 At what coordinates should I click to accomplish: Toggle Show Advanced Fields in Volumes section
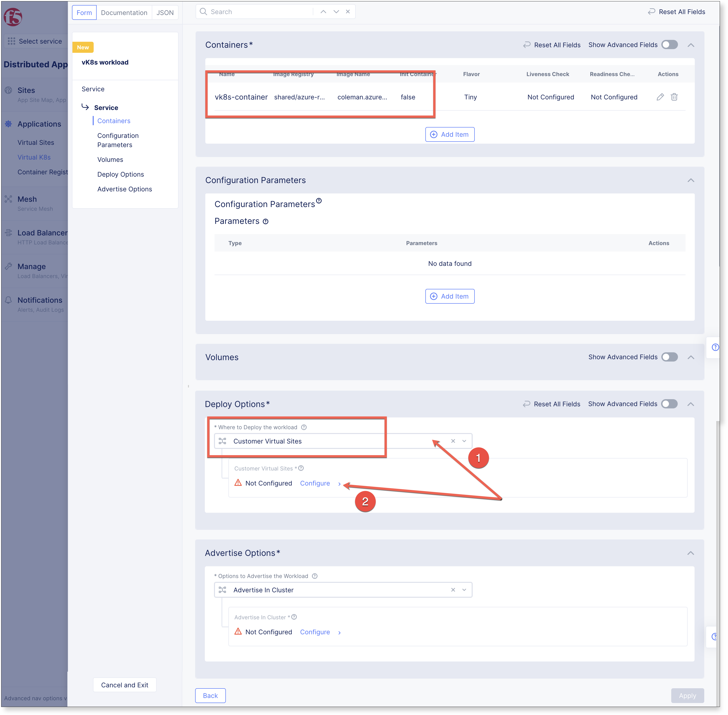pos(669,357)
